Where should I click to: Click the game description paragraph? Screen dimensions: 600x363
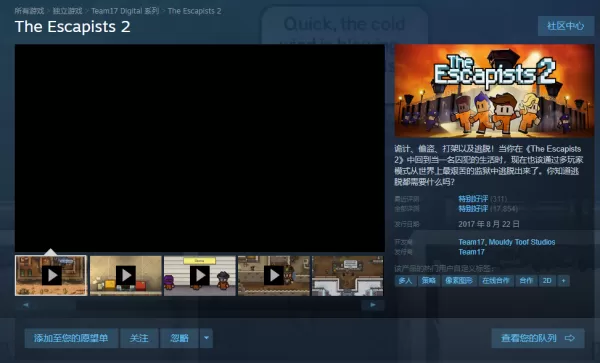click(x=489, y=165)
